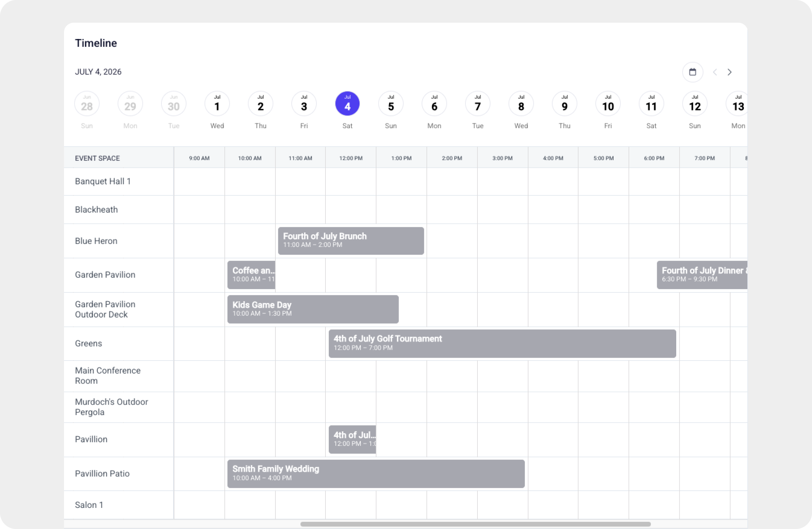The height and width of the screenshot is (529, 812).
Task: Select Friday July 3 date circle
Action: point(304,103)
